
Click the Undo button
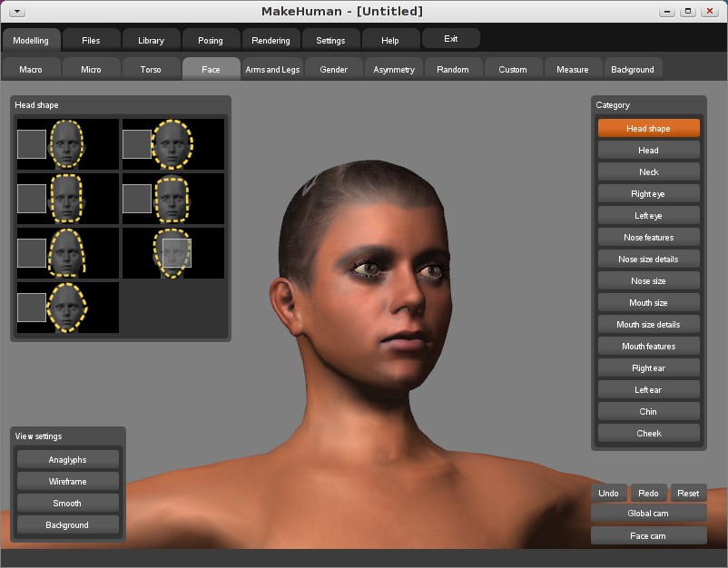tap(609, 493)
